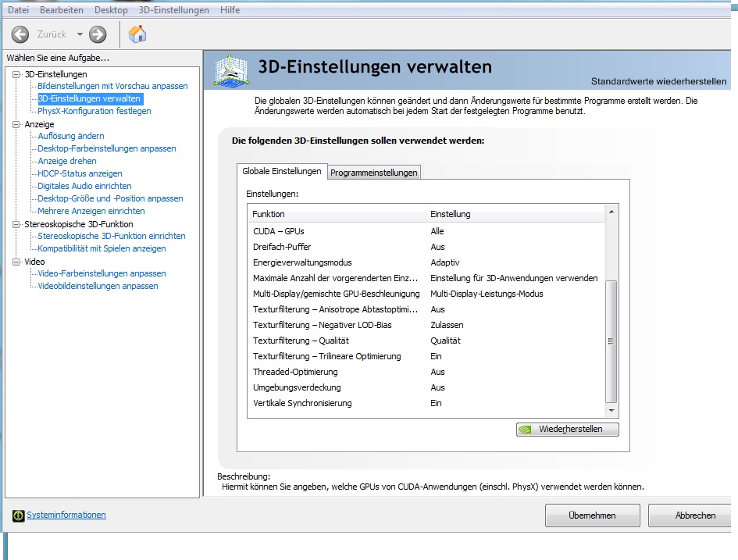Select the CUDA – GPUs setting row
Screen dimensions: 738x560
coord(426,231)
